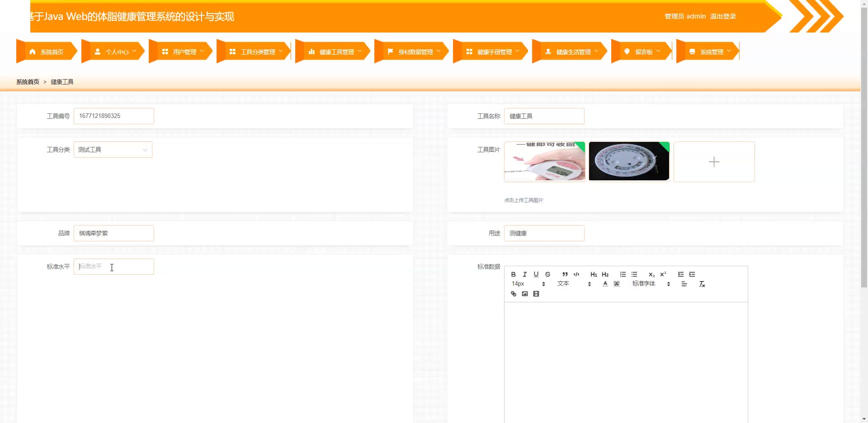
Task: Open the 文本 header style dropdown
Action: (574, 284)
